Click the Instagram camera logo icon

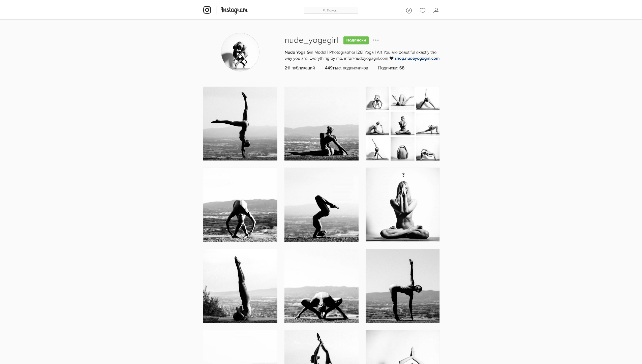[207, 10]
